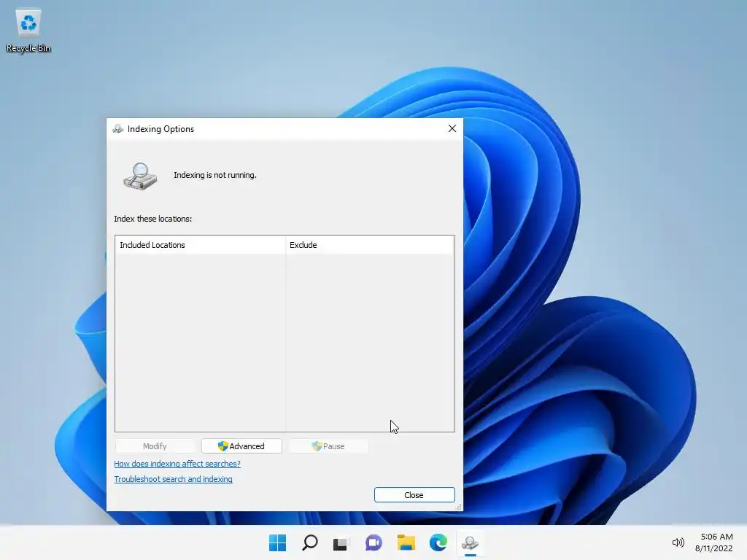Open the Chat app on the taskbar
Image resolution: width=747 pixels, height=560 pixels.
[373, 542]
